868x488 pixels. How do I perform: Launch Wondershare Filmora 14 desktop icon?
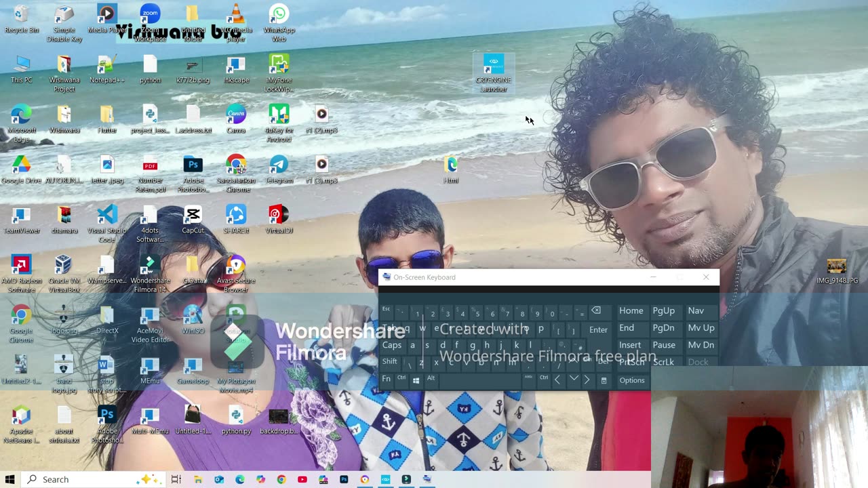[150, 274]
